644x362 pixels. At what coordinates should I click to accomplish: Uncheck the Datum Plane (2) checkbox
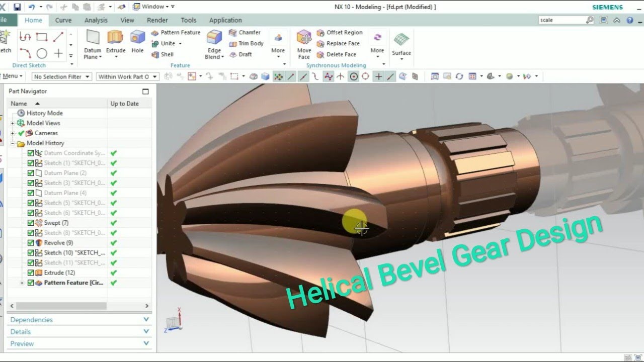[x=31, y=173]
